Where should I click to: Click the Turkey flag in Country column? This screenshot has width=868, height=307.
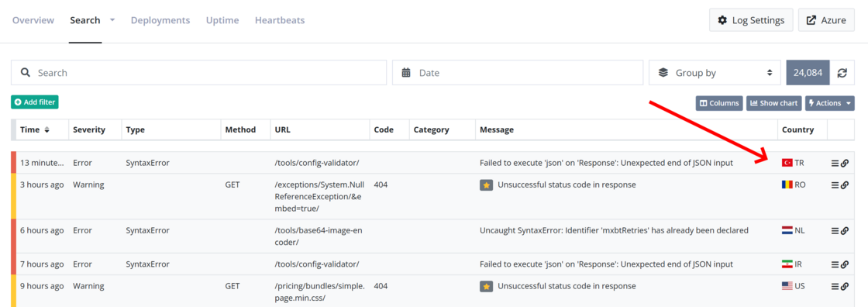(x=787, y=163)
